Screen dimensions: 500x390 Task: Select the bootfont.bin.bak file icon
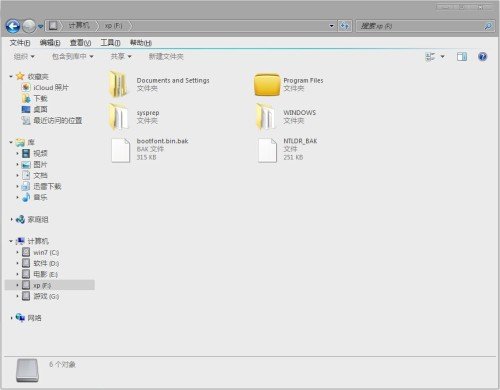coord(120,150)
